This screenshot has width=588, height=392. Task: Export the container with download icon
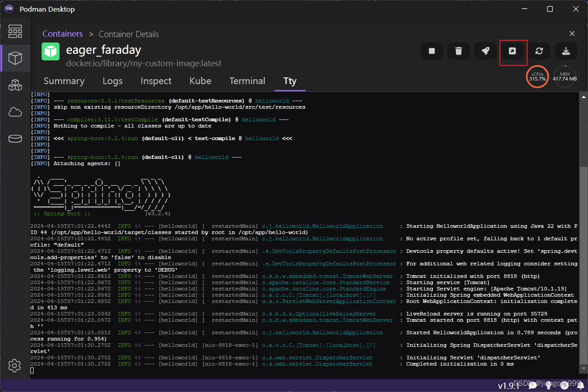pos(566,51)
